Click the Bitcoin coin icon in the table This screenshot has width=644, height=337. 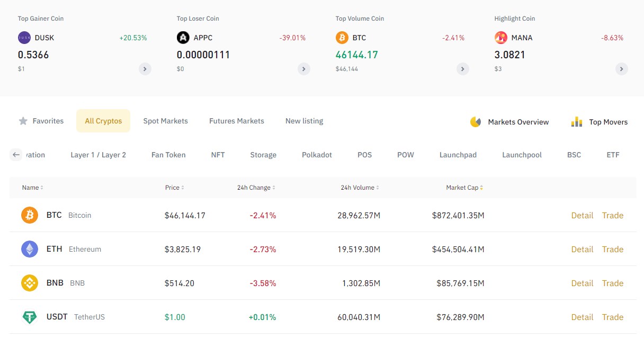click(30, 215)
